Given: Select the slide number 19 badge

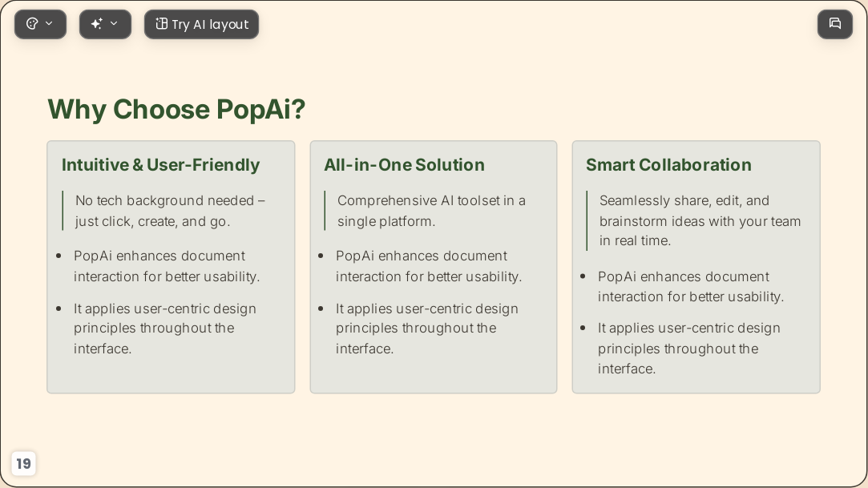Looking at the screenshot, I should point(23,464).
